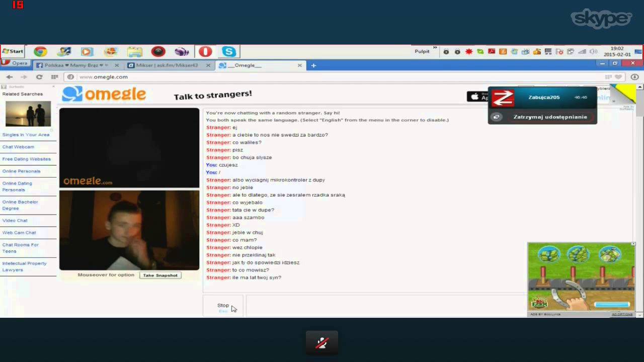This screenshot has width=644, height=362.
Task: Click the page scrollbar up arrow
Action: 640,87
